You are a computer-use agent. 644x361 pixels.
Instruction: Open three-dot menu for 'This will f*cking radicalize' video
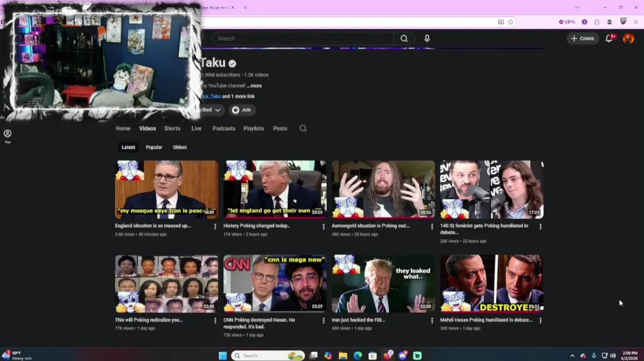[x=215, y=320]
